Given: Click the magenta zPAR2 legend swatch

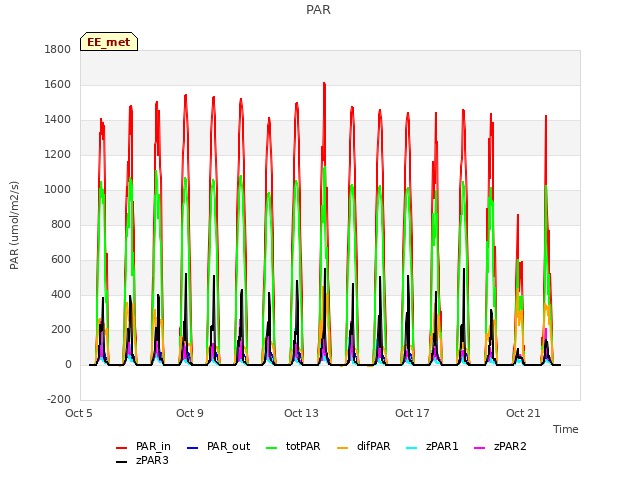Looking at the screenshot, I should (480, 448).
